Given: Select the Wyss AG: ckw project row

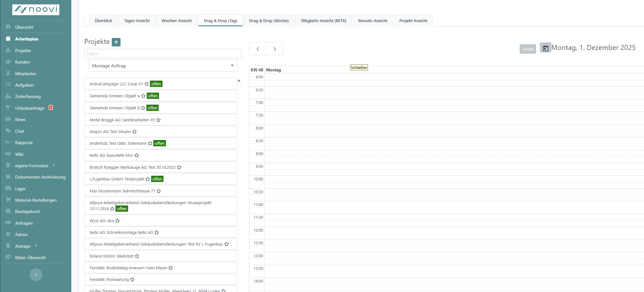Looking at the screenshot, I should [x=160, y=221].
